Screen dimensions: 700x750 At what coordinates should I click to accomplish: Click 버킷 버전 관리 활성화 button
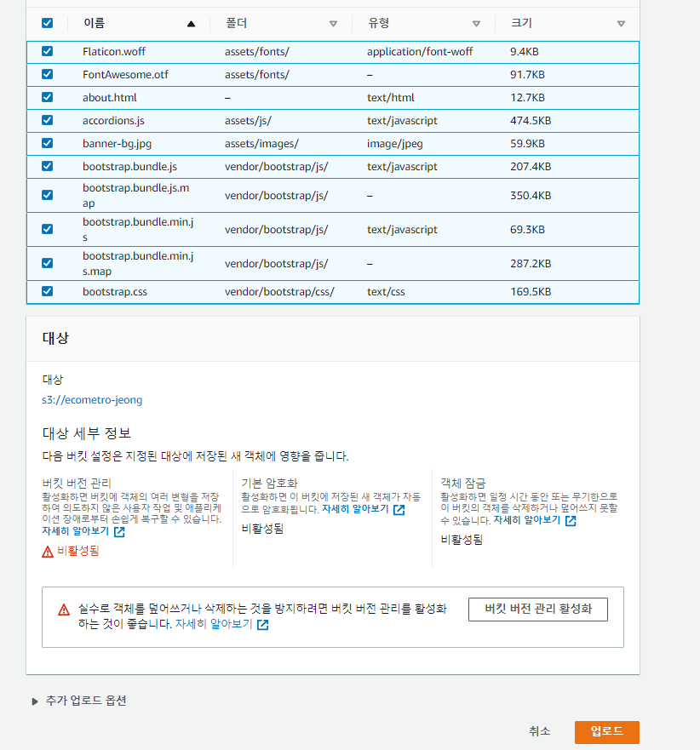[538, 609]
